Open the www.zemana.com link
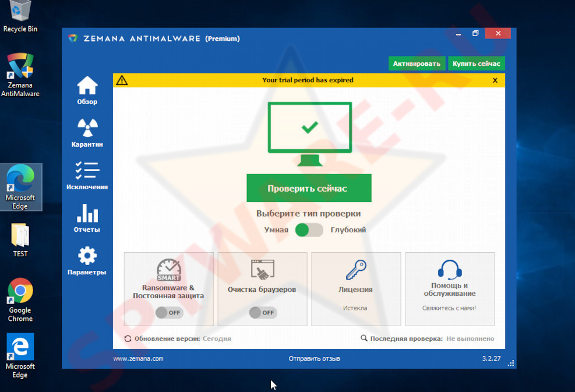 [x=138, y=359]
